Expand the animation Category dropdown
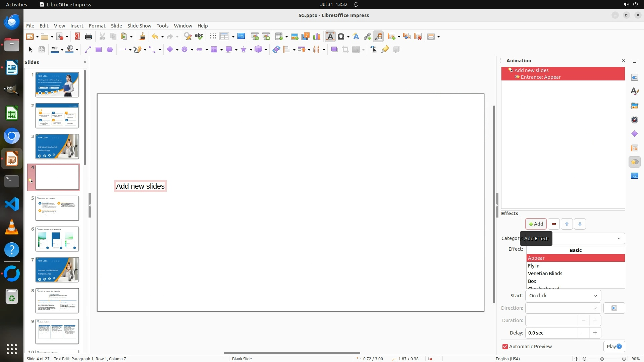This screenshot has width=644, height=362. [x=619, y=238]
